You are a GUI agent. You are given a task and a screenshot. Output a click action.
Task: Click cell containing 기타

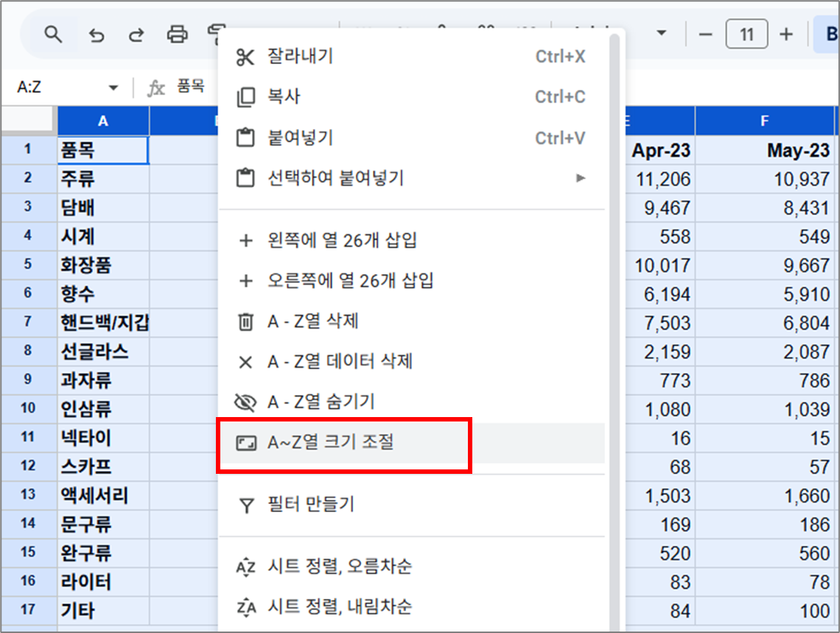(103, 610)
